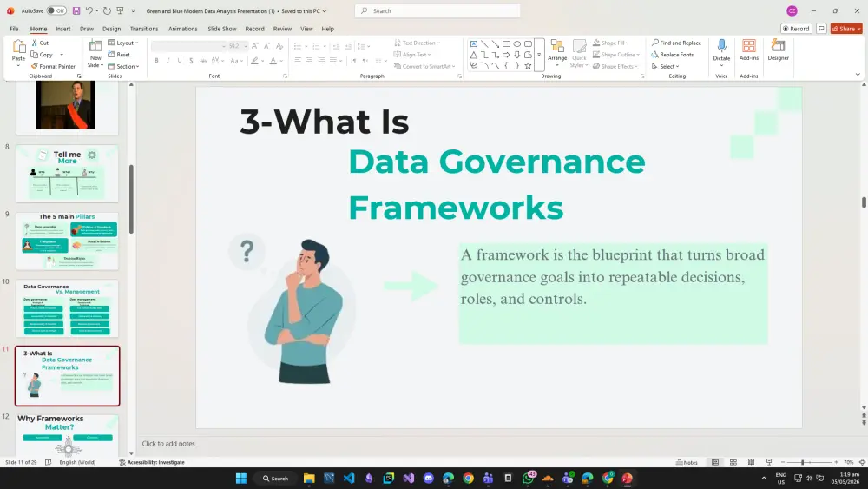Activate the Format Painter
The image size is (868, 489).
(x=53, y=66)
